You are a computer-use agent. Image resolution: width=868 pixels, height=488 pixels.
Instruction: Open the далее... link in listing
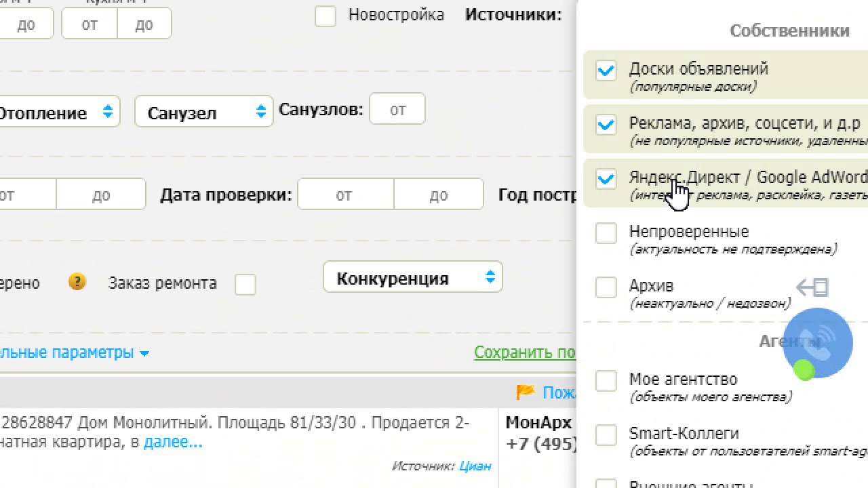173,443
